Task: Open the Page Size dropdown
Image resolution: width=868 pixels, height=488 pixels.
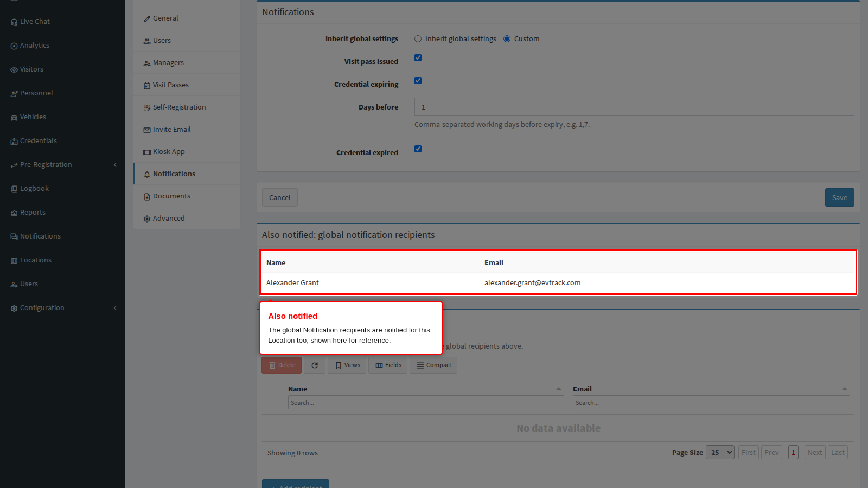Action: pyautogui.click(x=720, y=453)
